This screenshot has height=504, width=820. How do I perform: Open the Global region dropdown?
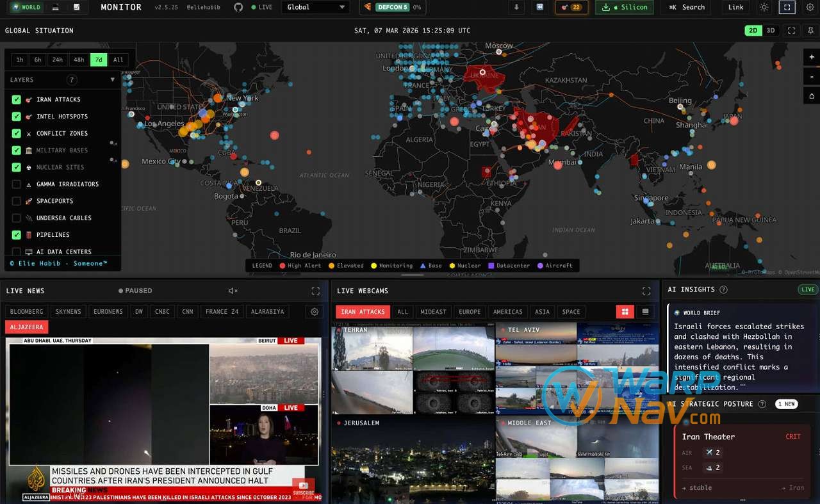point(315,7)
